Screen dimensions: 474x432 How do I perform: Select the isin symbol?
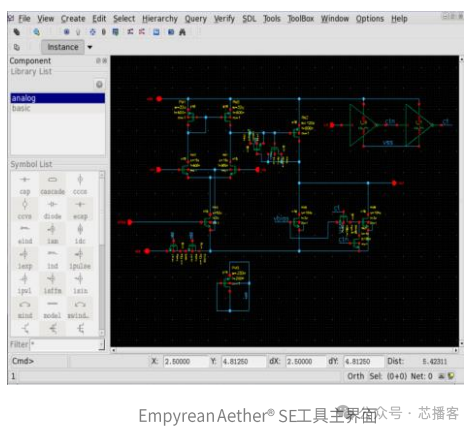tap(80, 284)
